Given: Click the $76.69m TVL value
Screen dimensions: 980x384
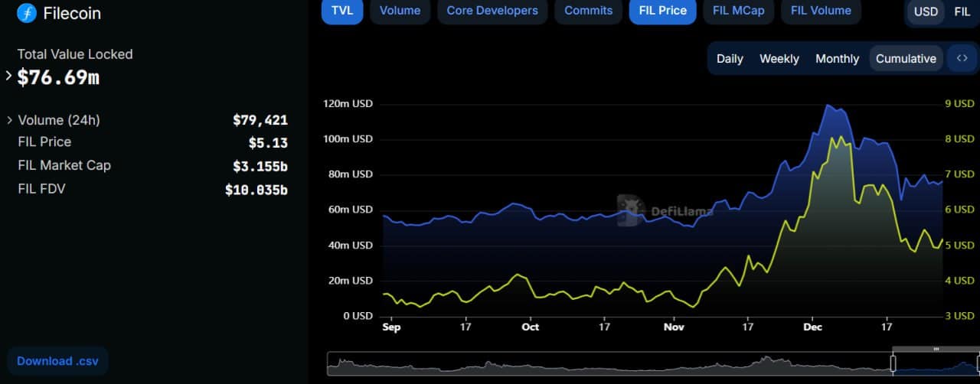Looking at the screenshot, I should pyautogui.click(x=58, y=76).
